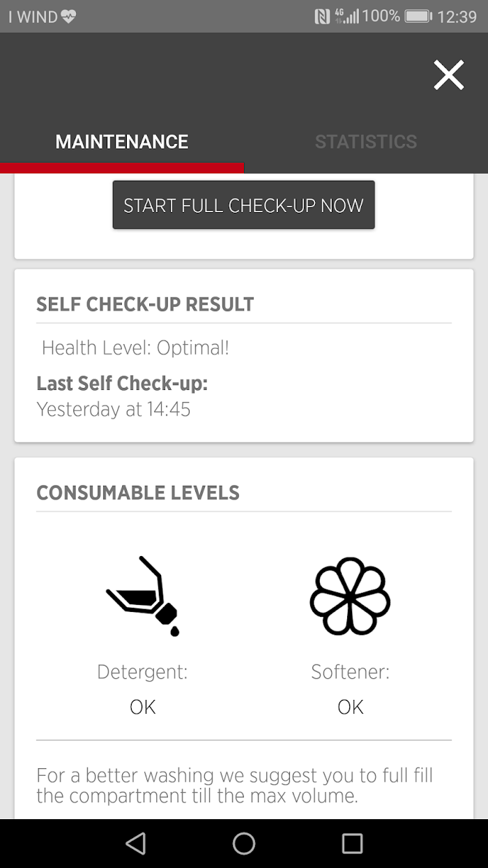Tap the Self Check-up Result heading
The height and width of the screenshot is (868, 488).
tap(145, 304)
